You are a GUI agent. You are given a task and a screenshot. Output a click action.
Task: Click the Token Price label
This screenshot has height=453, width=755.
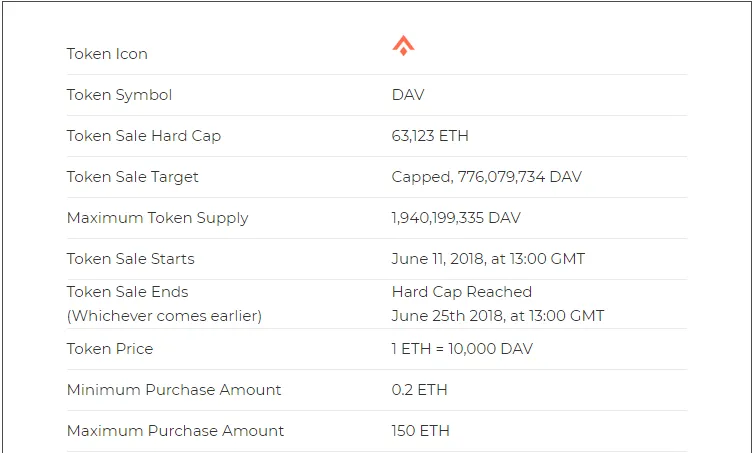coord(110,349)
